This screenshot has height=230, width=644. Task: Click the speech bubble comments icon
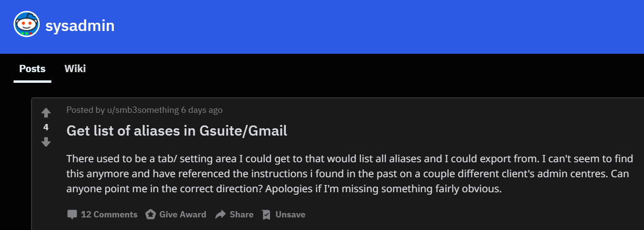pos(72,214)
